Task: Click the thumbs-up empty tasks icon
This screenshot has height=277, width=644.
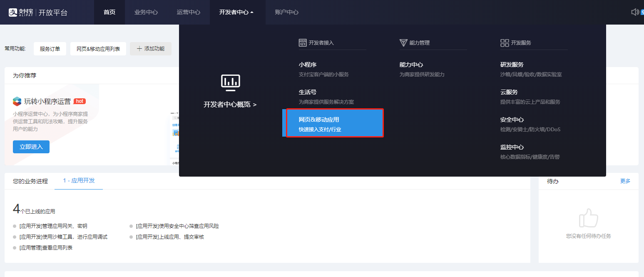Action: pyautogui.click(x=588, y=218)
